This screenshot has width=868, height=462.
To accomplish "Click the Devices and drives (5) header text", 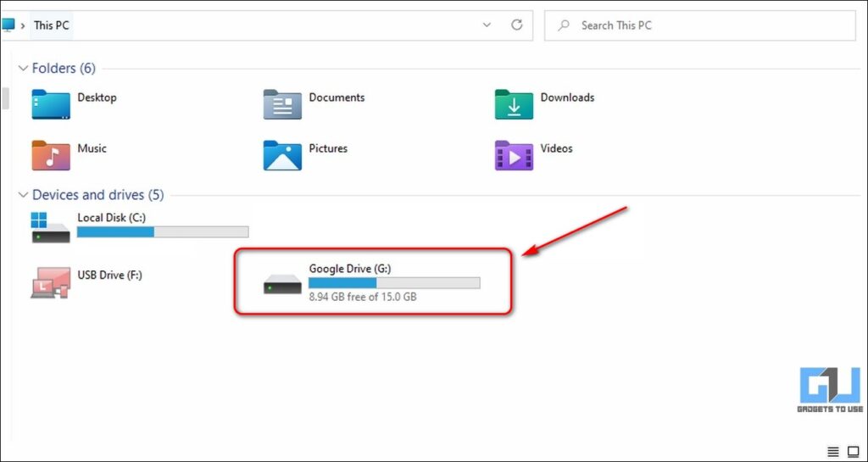I will [x=98, y=195].
